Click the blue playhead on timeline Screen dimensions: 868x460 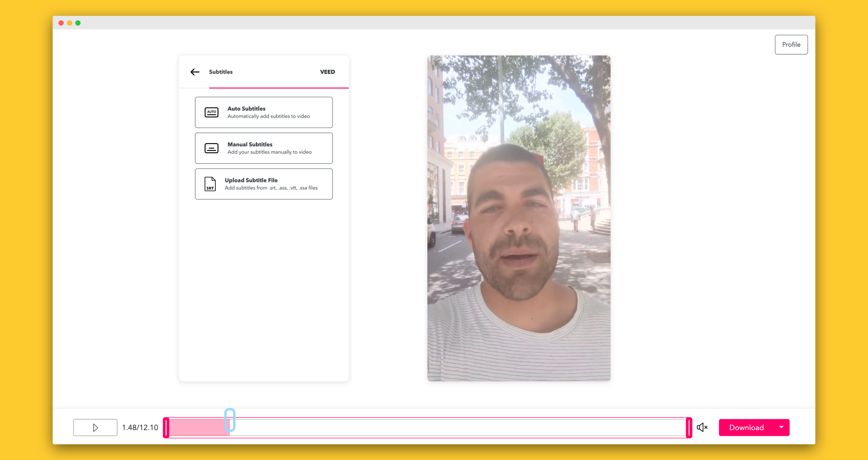pyautogui.click(x=230, y=420)
